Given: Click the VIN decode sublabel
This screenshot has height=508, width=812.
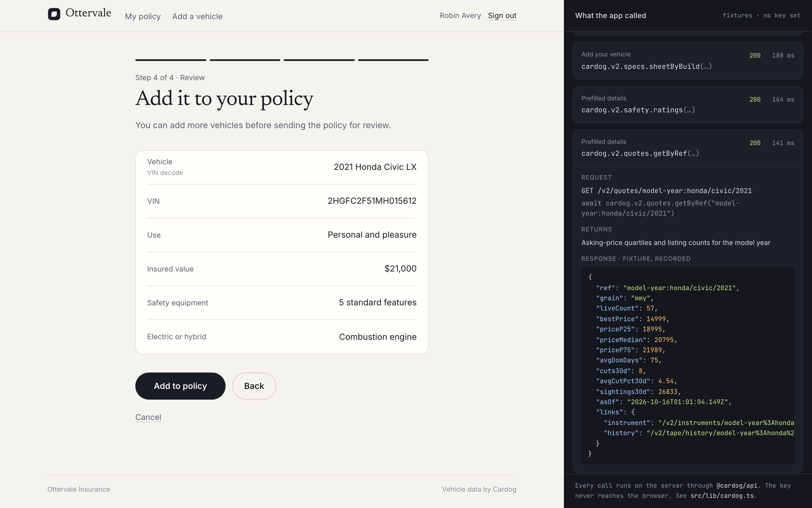Looking at the screenshot, I should click(x=165, y=173).
